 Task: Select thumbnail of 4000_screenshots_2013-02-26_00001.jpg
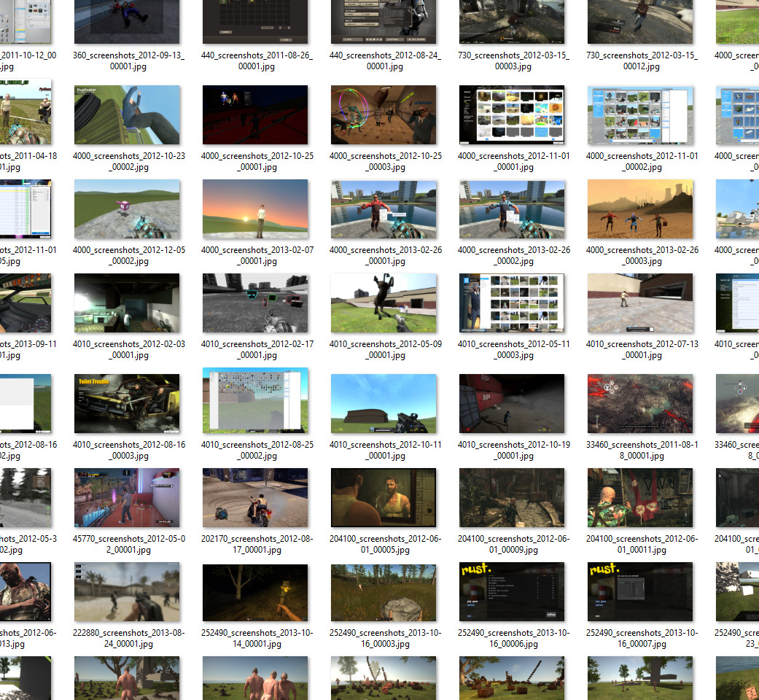point(384,209)
